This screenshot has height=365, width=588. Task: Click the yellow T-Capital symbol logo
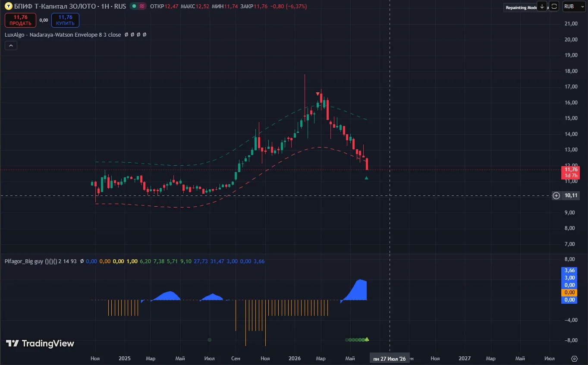coord(8,6)
